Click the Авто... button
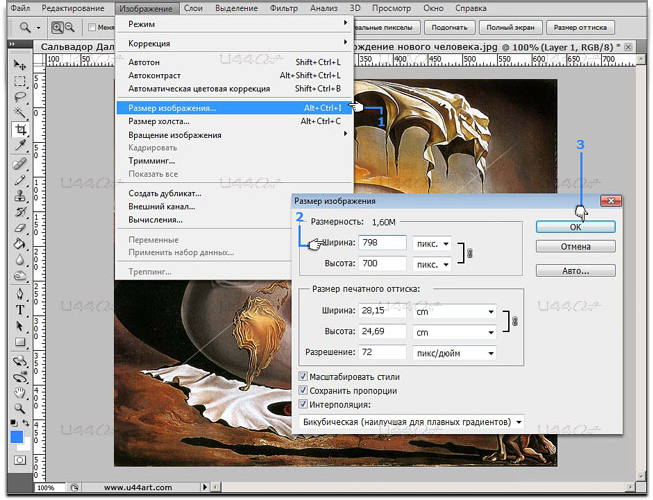Viewport: 653px width, 500px height. point(576,271)
